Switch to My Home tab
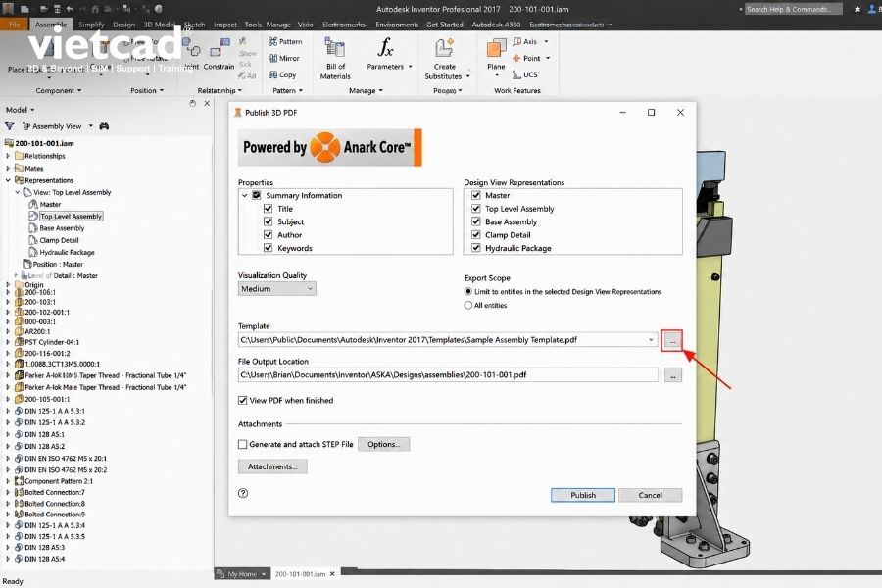 click(242, 574)
